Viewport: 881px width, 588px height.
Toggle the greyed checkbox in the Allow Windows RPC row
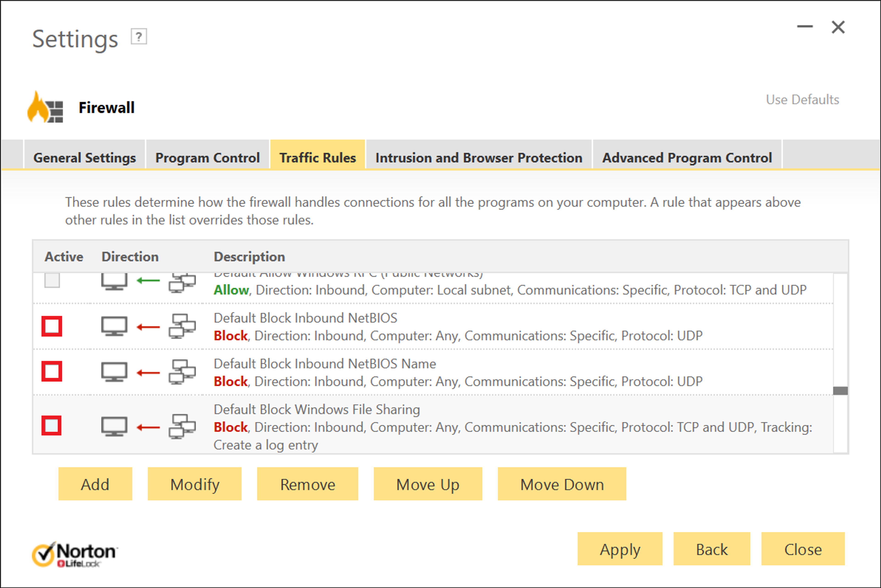point(52,280)
